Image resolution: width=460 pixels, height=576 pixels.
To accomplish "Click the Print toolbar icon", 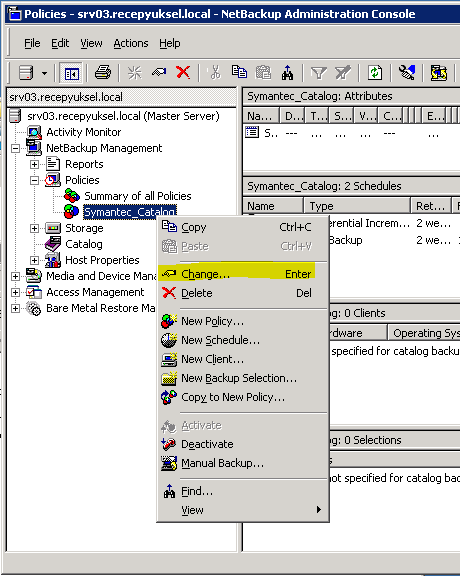I will tap(103, 72).
